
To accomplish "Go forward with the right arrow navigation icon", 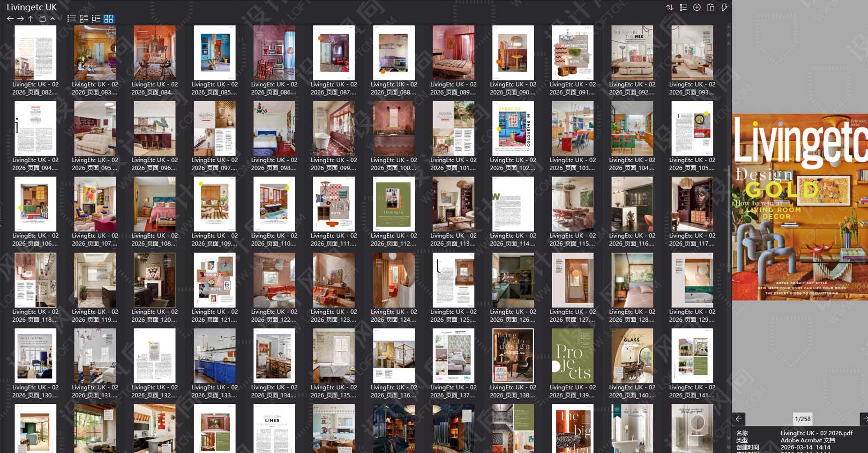I will (20, 19).
